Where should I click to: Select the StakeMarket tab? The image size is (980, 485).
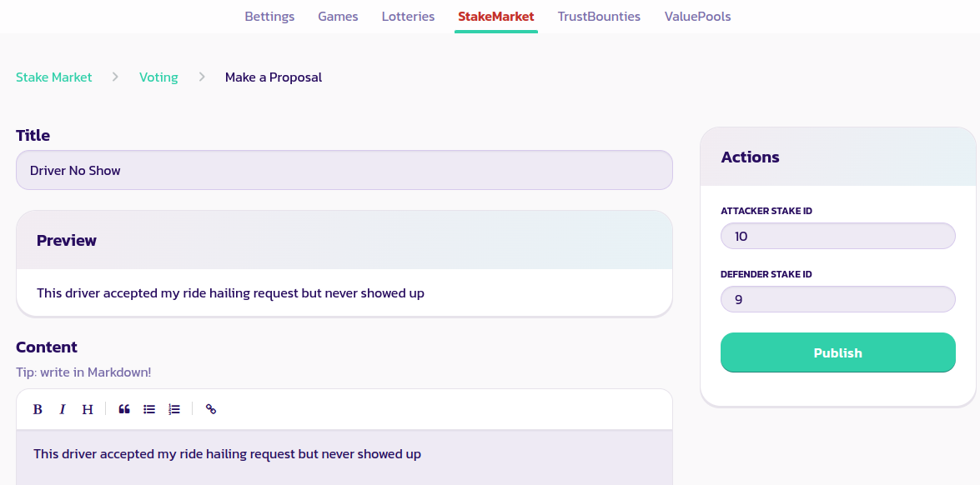point(495,17)
